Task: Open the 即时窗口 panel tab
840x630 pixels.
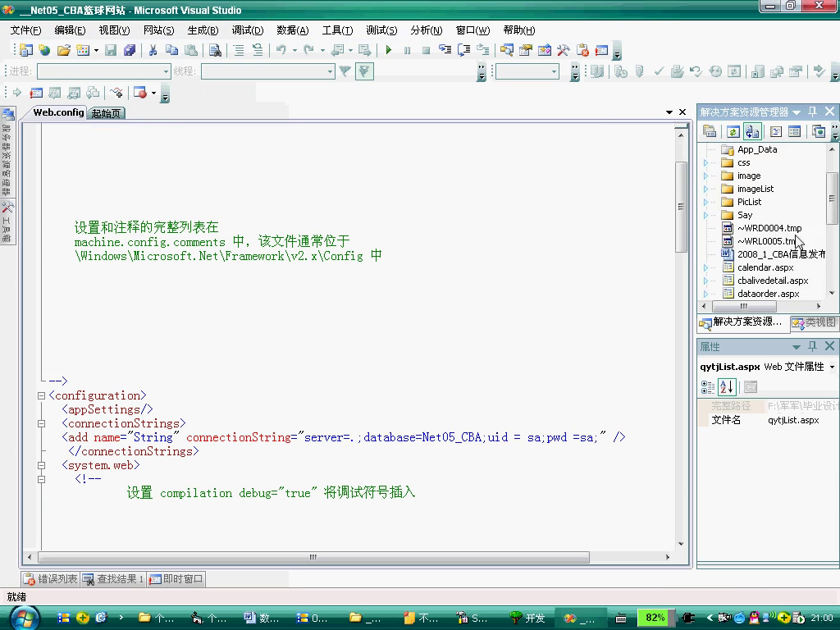Action: pos(176,579)
